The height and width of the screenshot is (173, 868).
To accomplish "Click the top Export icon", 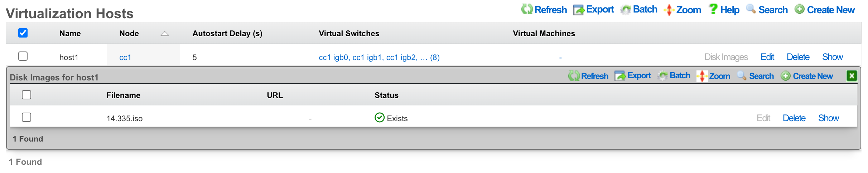I will 579,10.
